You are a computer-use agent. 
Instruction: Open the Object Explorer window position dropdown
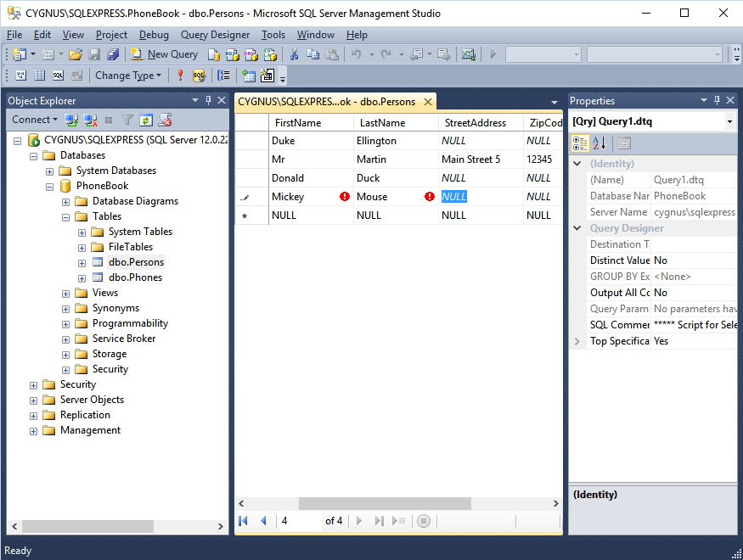195,100
